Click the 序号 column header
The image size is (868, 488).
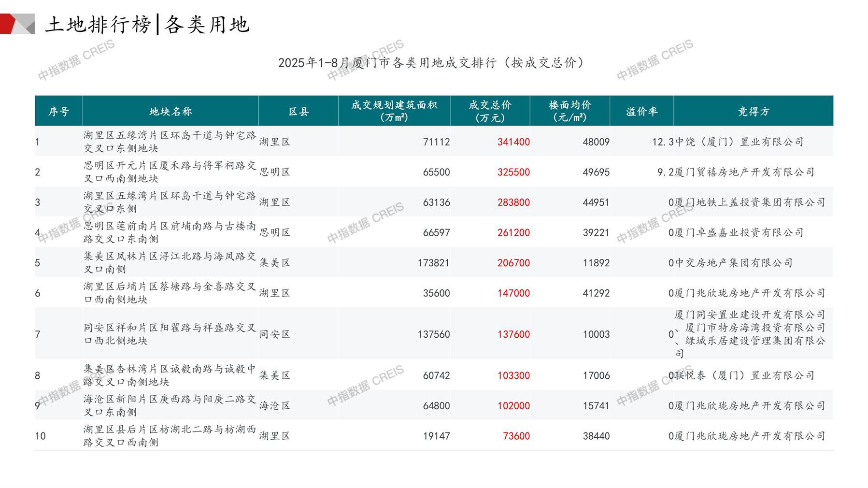click(x=58, y=112)
